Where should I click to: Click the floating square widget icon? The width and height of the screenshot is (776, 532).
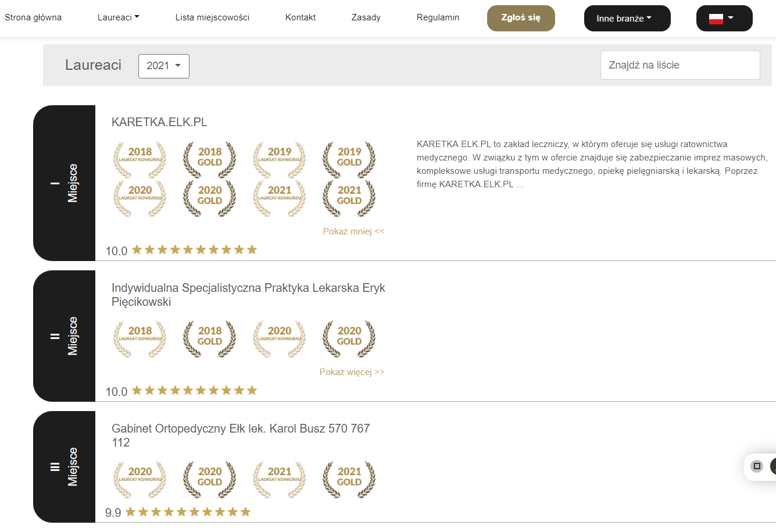tap(757, 466)
